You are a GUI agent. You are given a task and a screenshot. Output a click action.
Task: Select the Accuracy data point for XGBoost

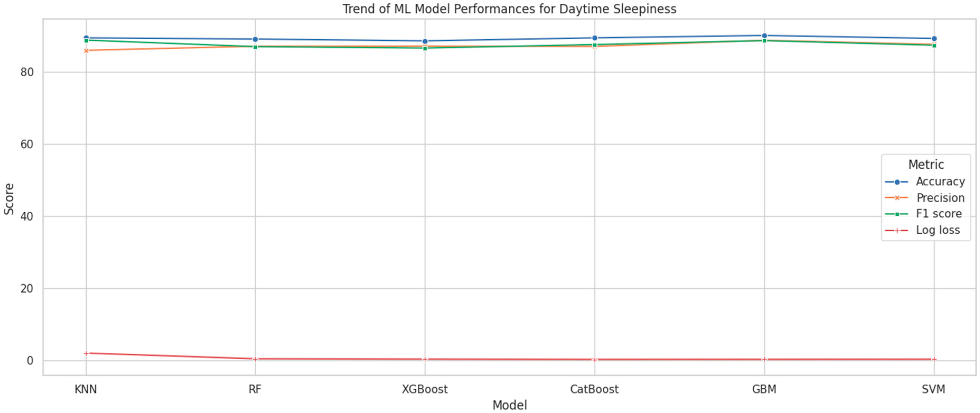tap(425, 41)
